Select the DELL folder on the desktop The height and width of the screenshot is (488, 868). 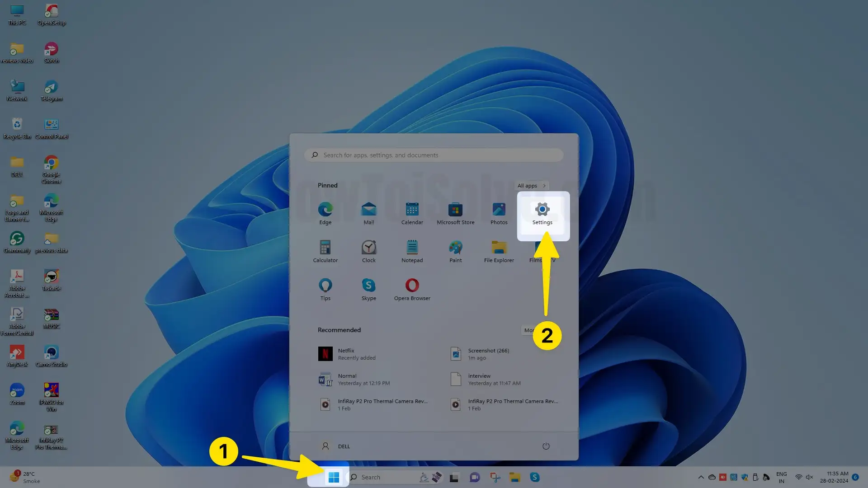[x=17, y=166]
